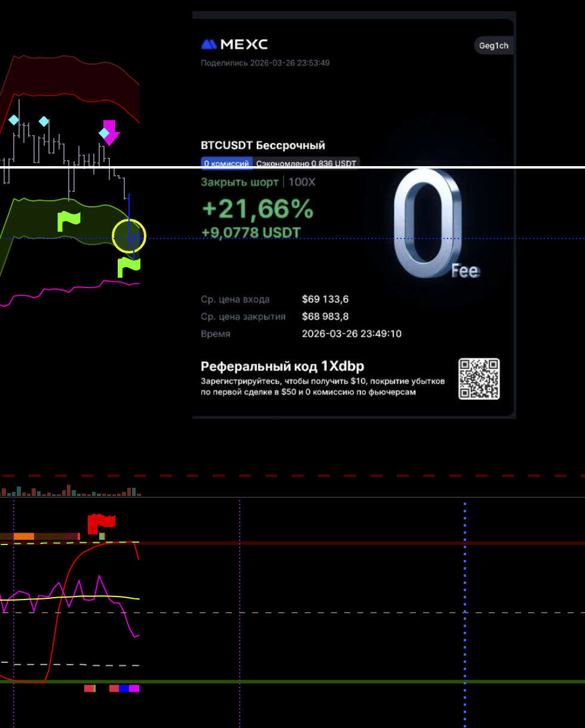Click the green flag below yellow circle
Screen dimensions: 585x728
pyautogui.click(x=128, y=267)
